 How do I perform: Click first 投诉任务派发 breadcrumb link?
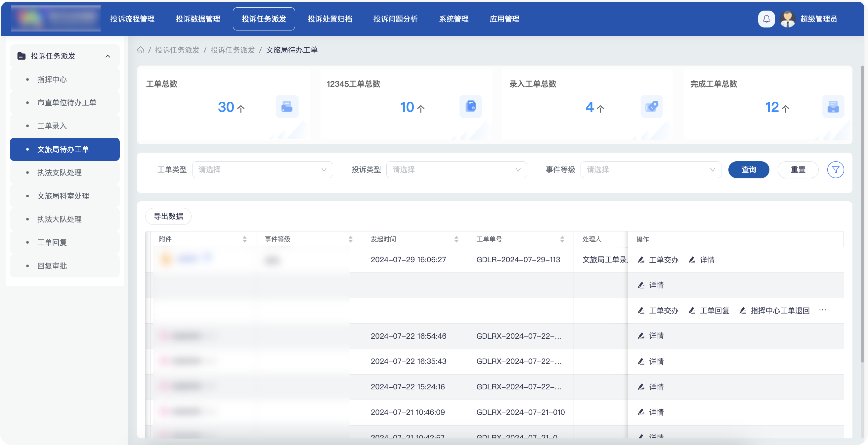tap(177, 50)
